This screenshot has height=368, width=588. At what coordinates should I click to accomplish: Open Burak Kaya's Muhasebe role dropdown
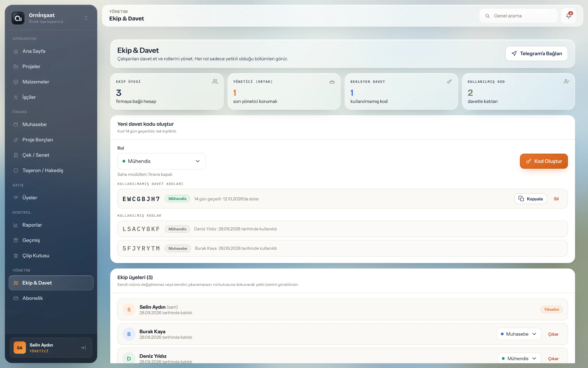point(519,334)
